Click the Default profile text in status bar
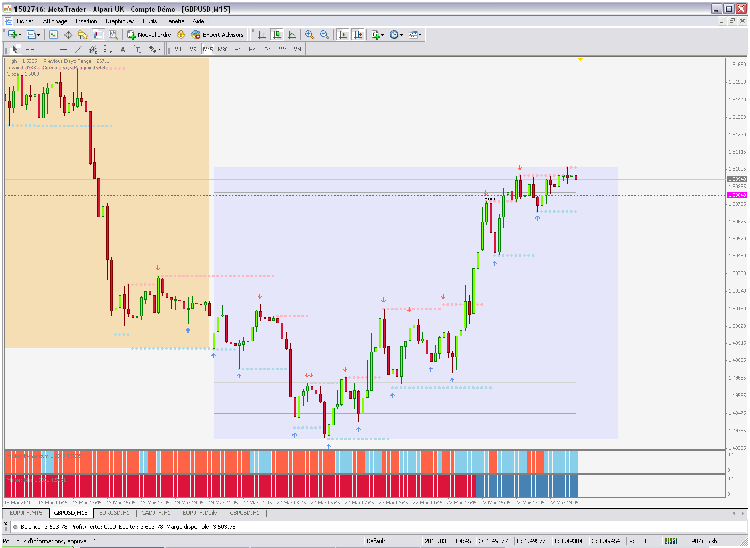This screenshot has height=548, width=750. pyautogui.click(x=376, y=541)
